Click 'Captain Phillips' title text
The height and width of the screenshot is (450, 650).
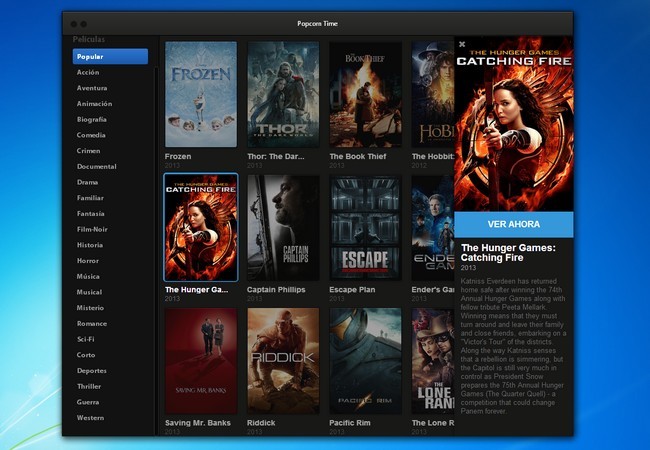pos(276,290)
